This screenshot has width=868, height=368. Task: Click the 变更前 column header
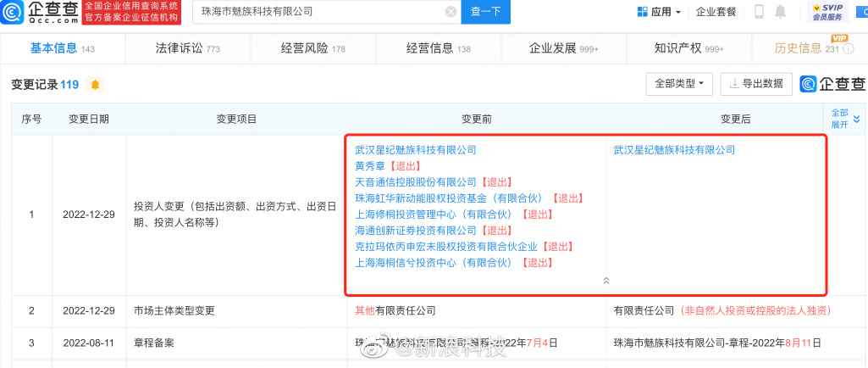point(477,120)
